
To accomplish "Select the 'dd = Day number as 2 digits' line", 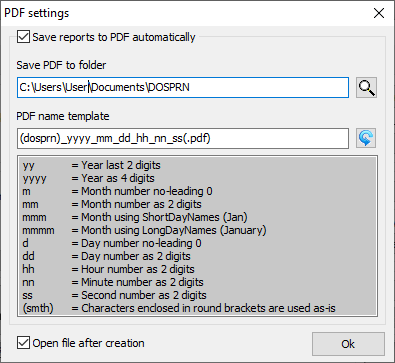I will click(106, 256).
